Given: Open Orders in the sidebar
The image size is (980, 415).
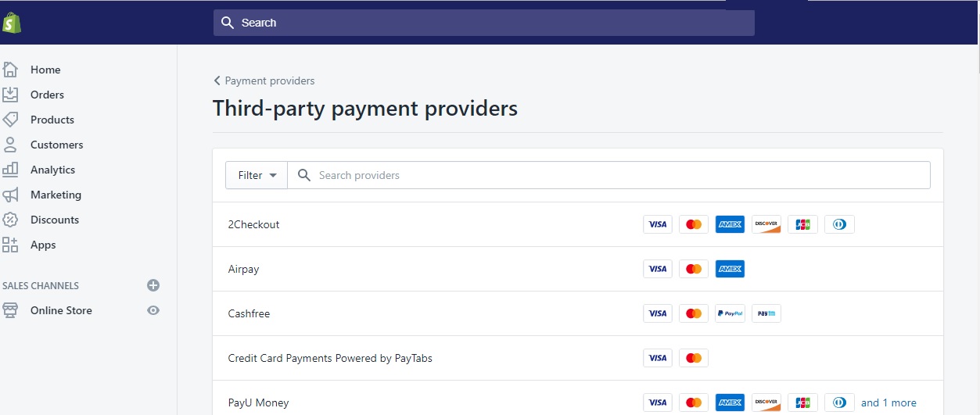Looking at the screenshot, I should [47, 95].
